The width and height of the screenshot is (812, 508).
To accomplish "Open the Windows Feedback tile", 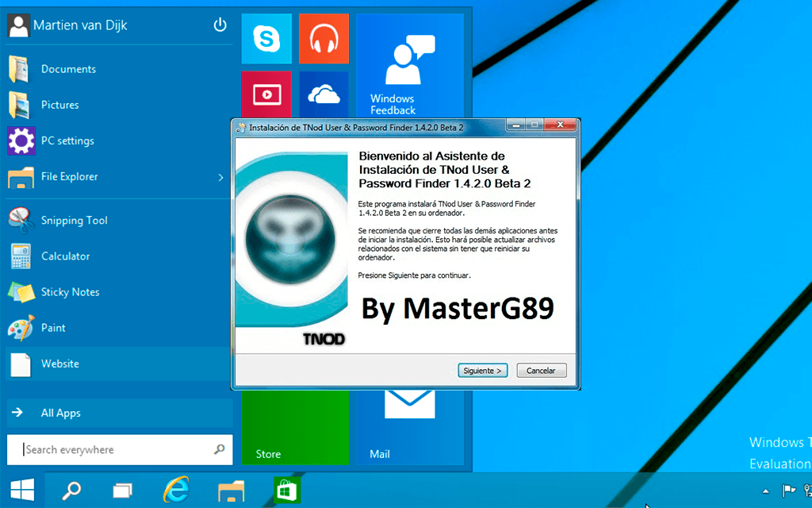I will click(x=410, y=66).
